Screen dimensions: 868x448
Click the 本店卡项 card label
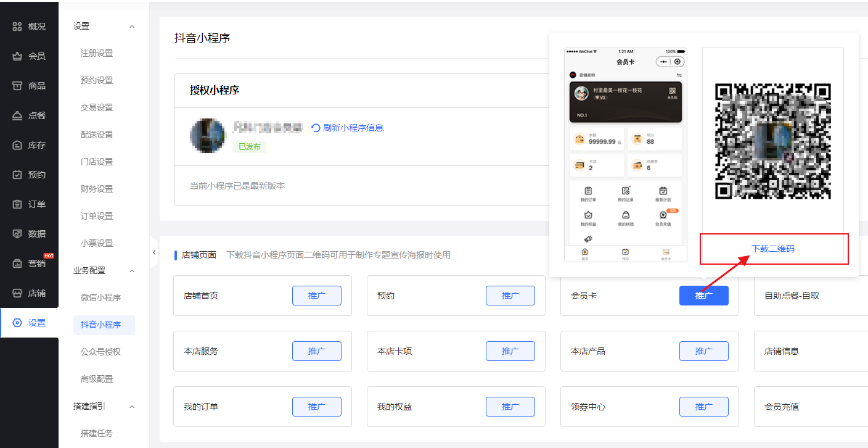click(395, 351)
